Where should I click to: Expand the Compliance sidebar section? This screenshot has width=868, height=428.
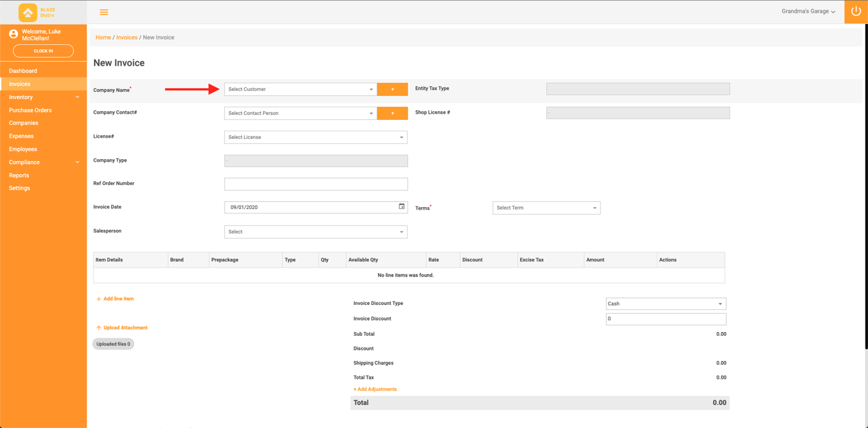(43, 162)
